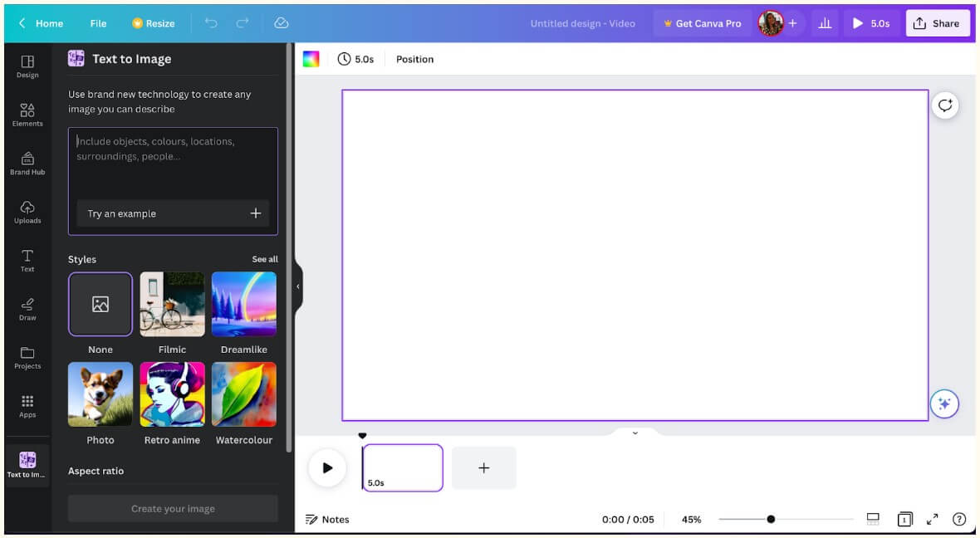The image size is (980, 538).
Task: Open presentation insights with the chart icon
Action: pos(825,23)
